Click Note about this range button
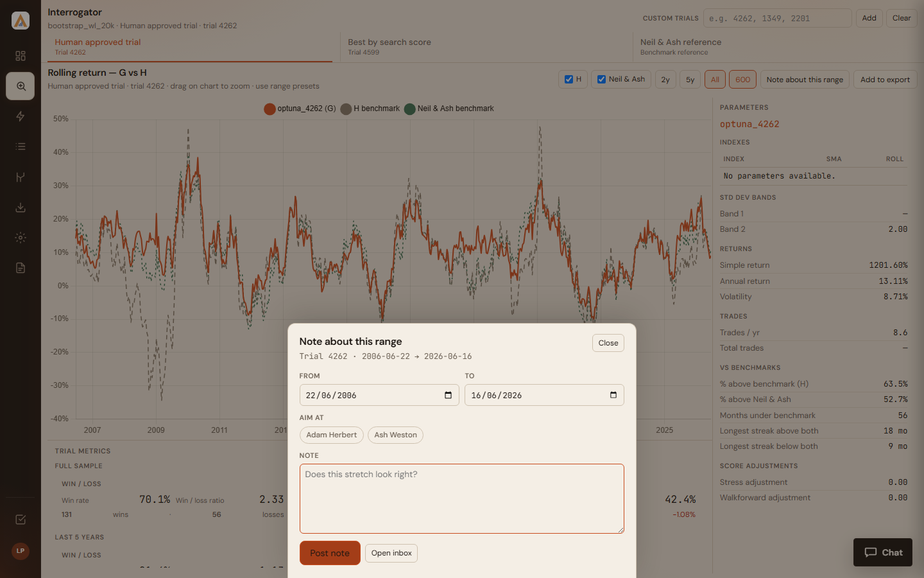The image size is (924, 578). click(805, 80)
